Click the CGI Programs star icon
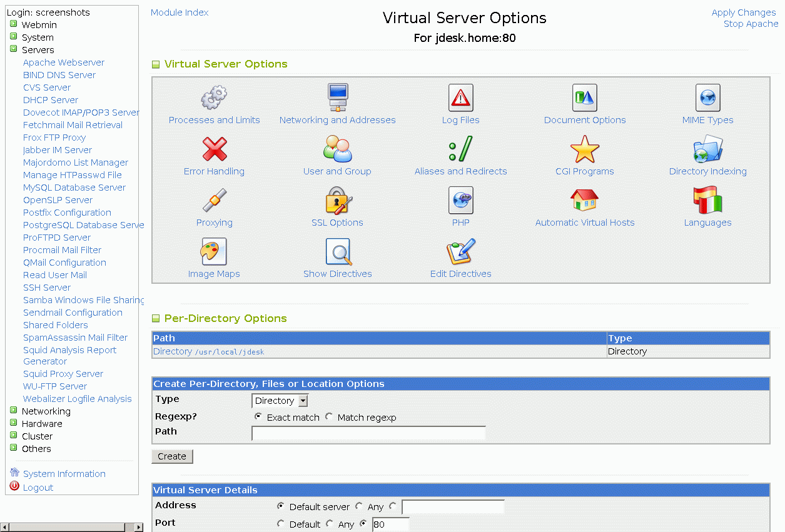The width and height of the screenshot is (785, 532). pos(585,150)
